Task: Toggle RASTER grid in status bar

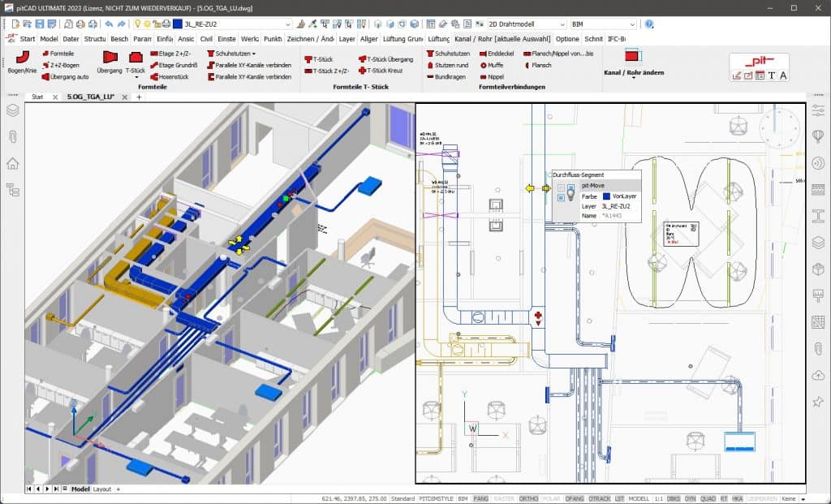Action: click(x=503, y=498)
